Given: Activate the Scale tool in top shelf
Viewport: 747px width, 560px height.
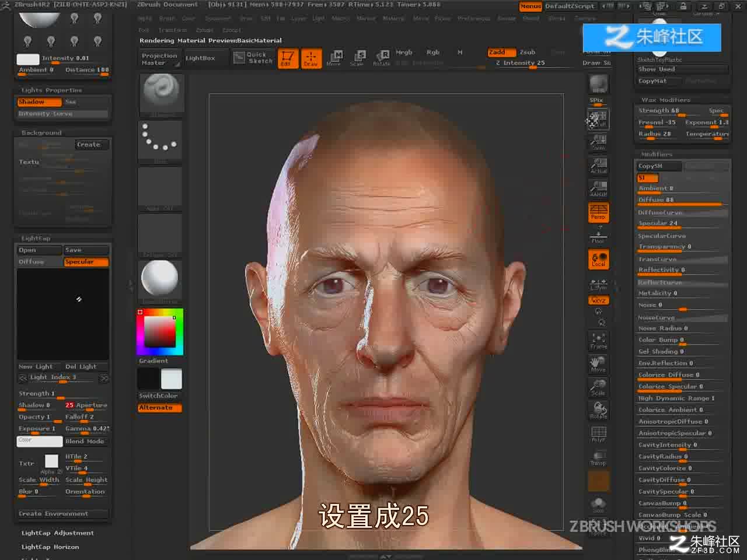Looking at the screenshot, I should (x=357, y=58).
